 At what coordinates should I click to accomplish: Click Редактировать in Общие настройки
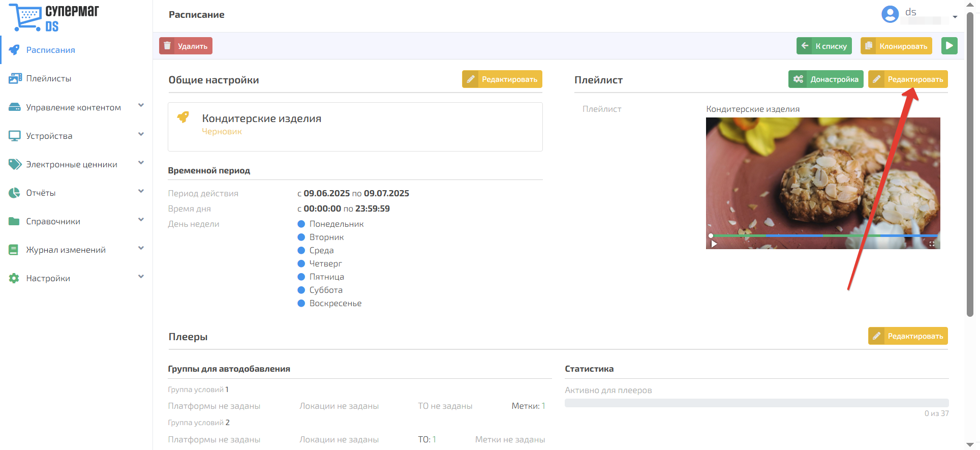(x=502, y=79)
